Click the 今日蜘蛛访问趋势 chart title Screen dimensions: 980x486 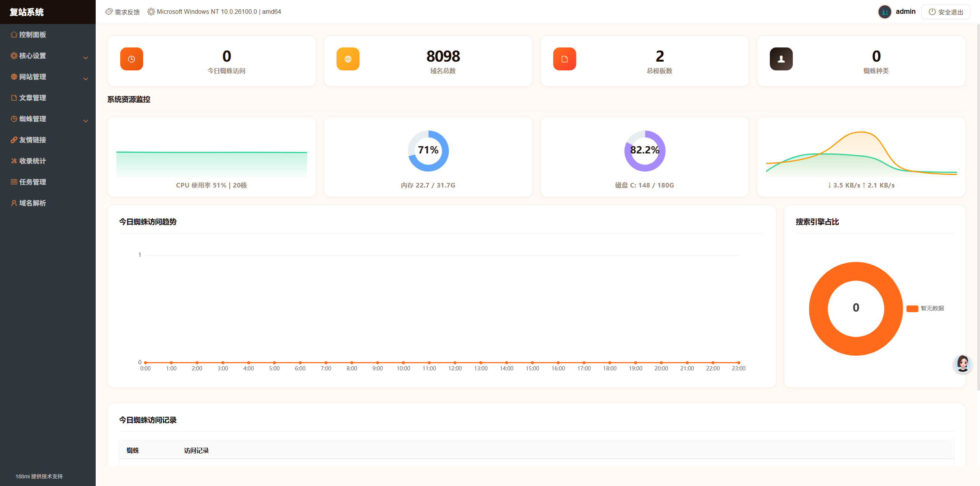(x=148, y=222)
